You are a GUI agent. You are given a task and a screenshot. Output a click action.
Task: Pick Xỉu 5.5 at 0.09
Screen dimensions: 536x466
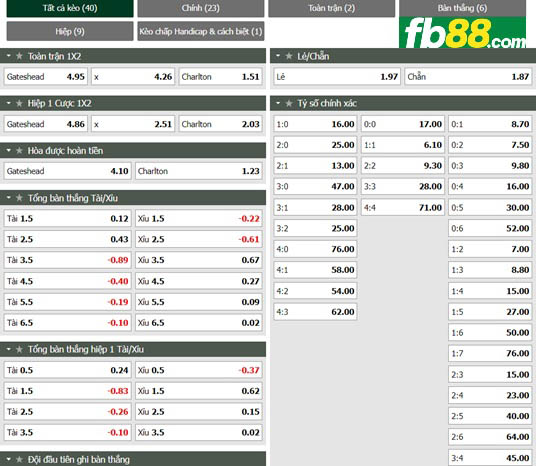click(199, 302)
